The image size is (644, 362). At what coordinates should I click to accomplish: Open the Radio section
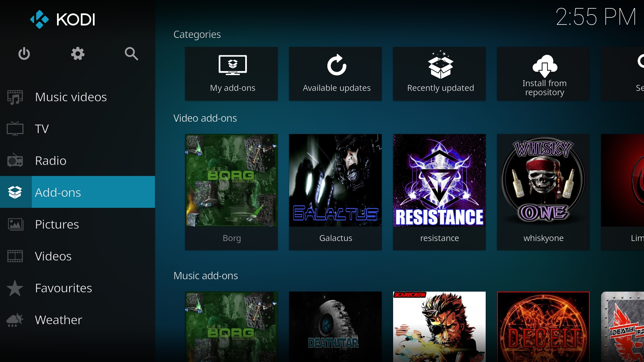pyautogui.click(x=51, y=161)
